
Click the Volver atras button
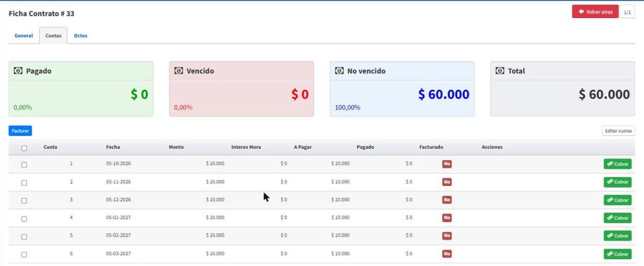point(595,11)
